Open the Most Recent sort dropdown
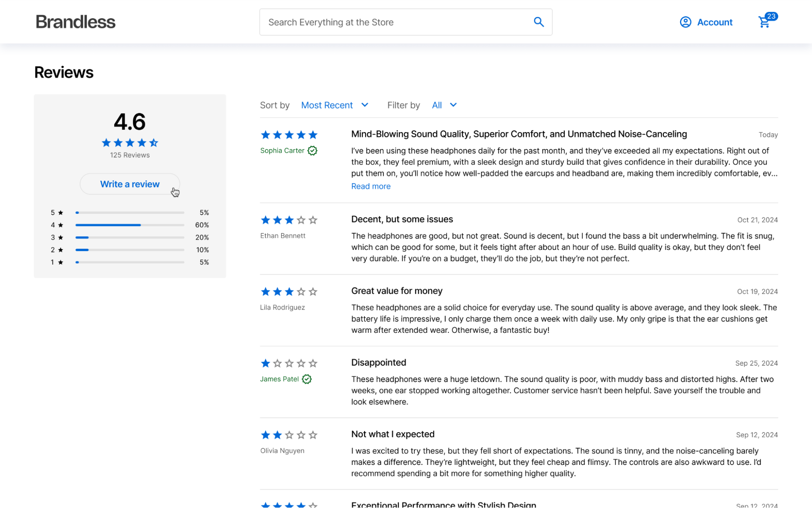Viewport: 812px width, 508px height. tap(327, 105)
